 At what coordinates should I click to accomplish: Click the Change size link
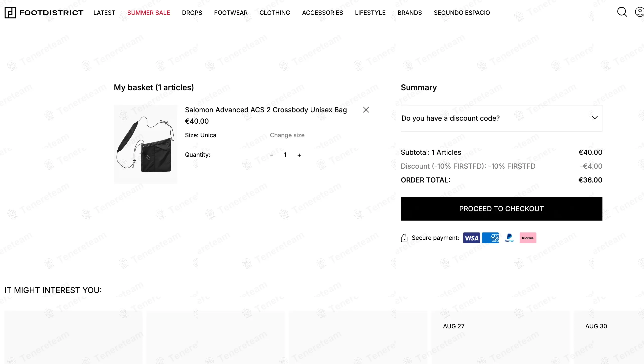287,135
